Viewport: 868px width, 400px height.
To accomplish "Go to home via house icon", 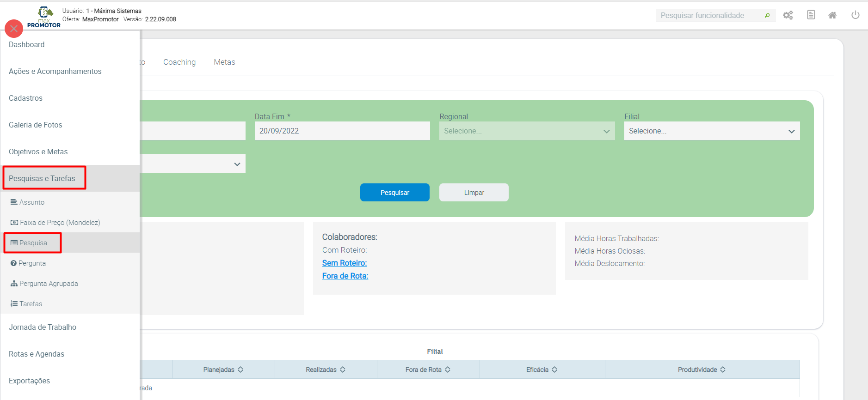I will click(x=832, y=15).
